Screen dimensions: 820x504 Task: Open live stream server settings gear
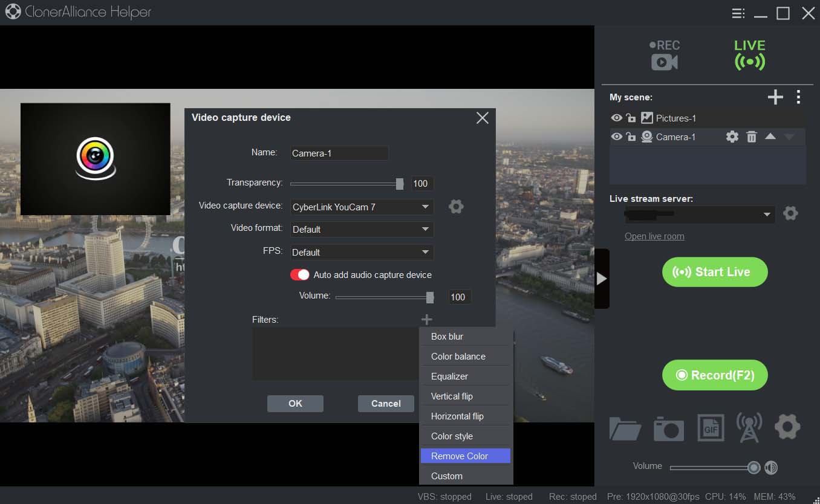[790, 213]
